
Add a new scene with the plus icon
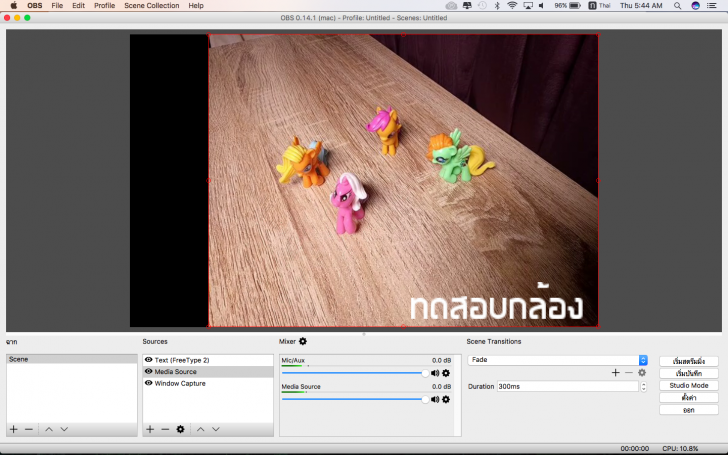[x=13, y=429]
